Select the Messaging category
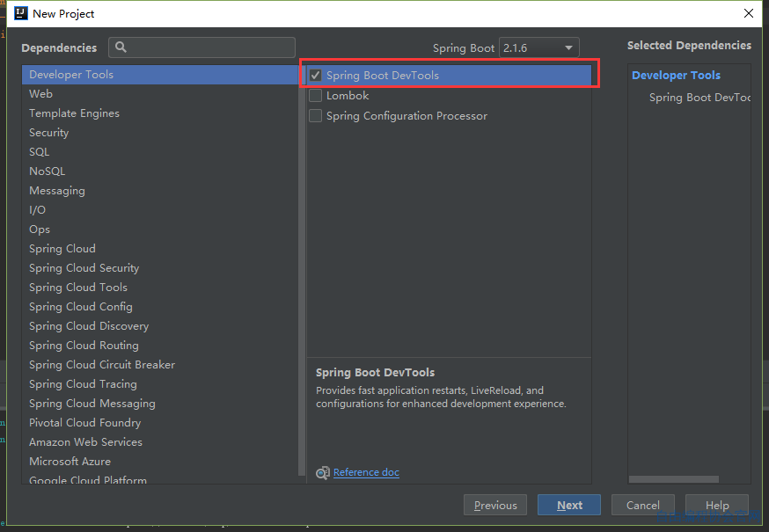Screen dimensions: 769x532 coord(160,191)
